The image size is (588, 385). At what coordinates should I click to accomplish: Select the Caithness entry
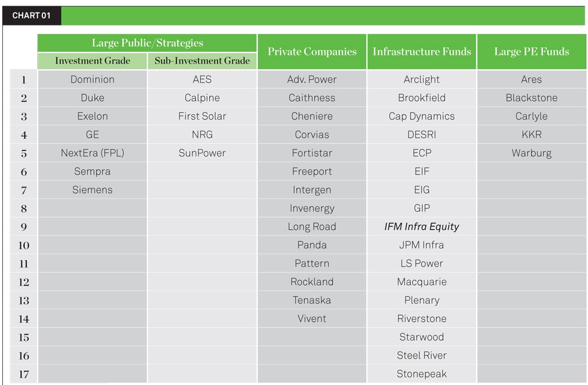312,98
